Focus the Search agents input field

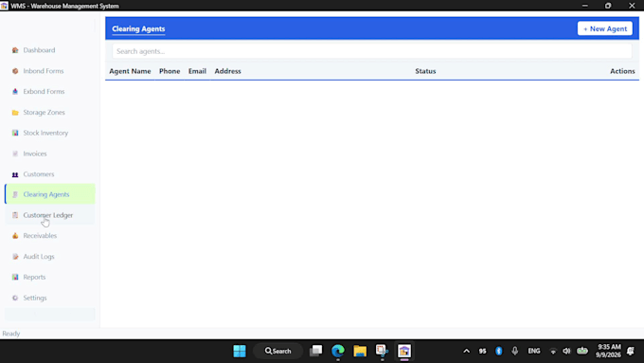371,51
